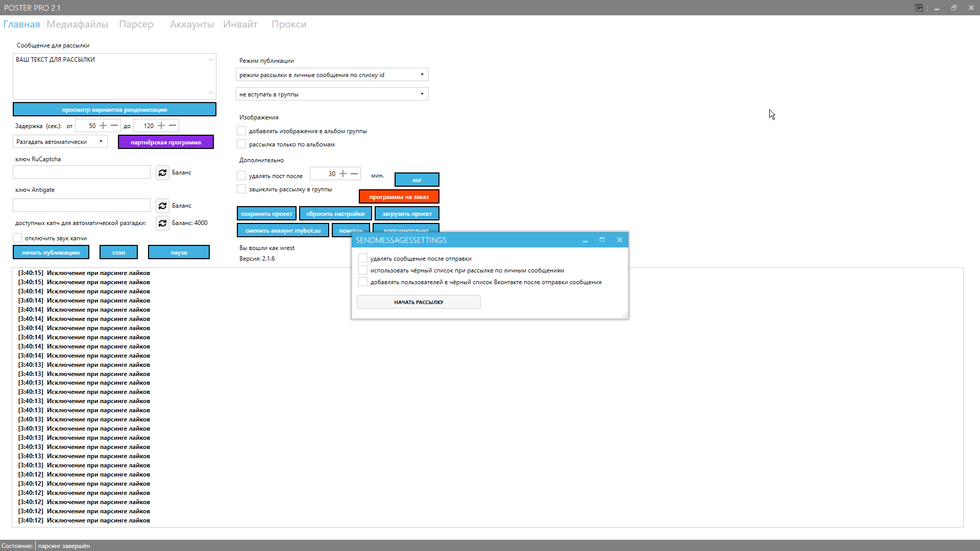Enable 'удалять сообщение после отправки'
The image size is (980, 551).
coord(363,259)
